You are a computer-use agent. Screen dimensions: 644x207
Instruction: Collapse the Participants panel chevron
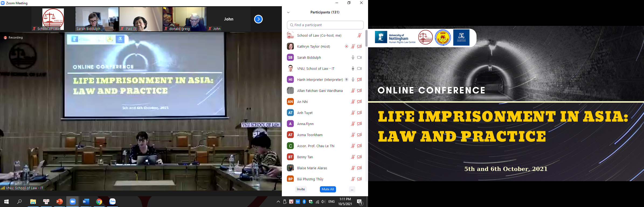288,12
